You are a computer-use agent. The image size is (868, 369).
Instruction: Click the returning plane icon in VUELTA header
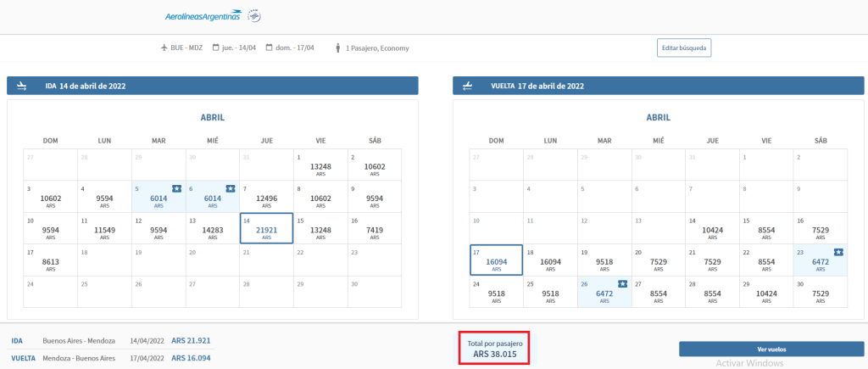468,86
